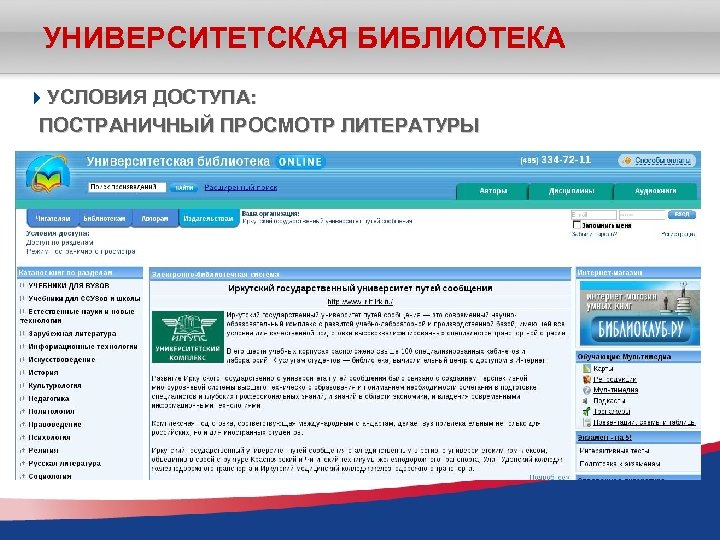Switch to the Издательствам tab
Viewport: 720px width, 540px height.
pos(208,219)
